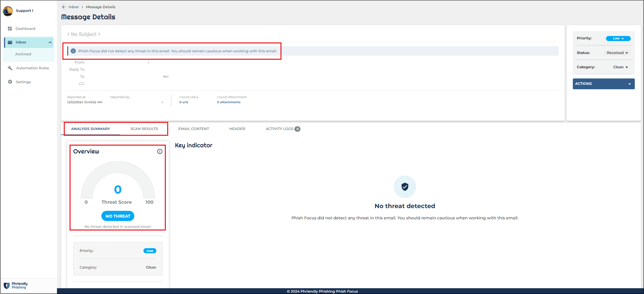Click the threat score gauge
This screenshot has width=644, height=294.
coord(118,180)
